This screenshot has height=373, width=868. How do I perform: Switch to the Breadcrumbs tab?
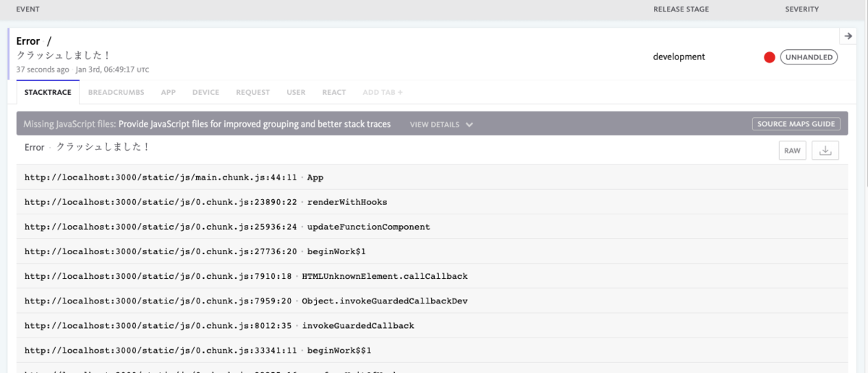pos(116,93)
